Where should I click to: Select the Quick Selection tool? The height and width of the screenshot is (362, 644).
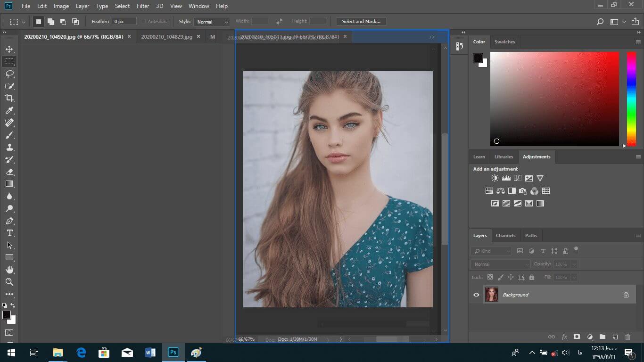click(9, 86)
